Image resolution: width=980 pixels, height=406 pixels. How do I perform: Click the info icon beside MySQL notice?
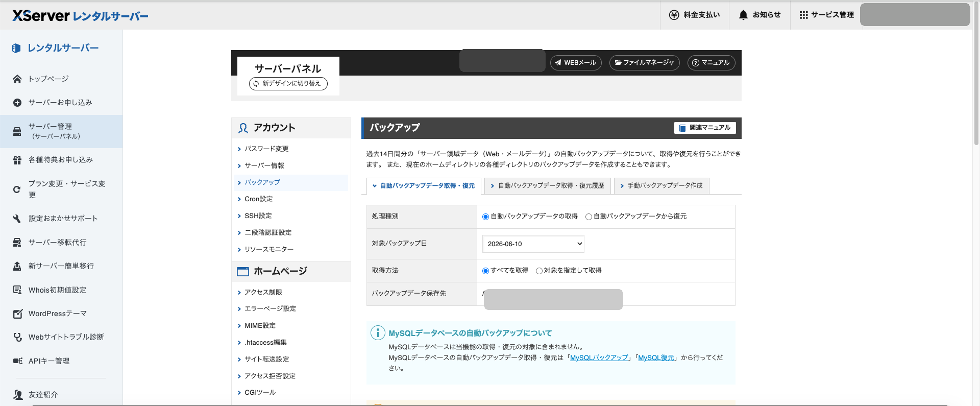[378, 333]
